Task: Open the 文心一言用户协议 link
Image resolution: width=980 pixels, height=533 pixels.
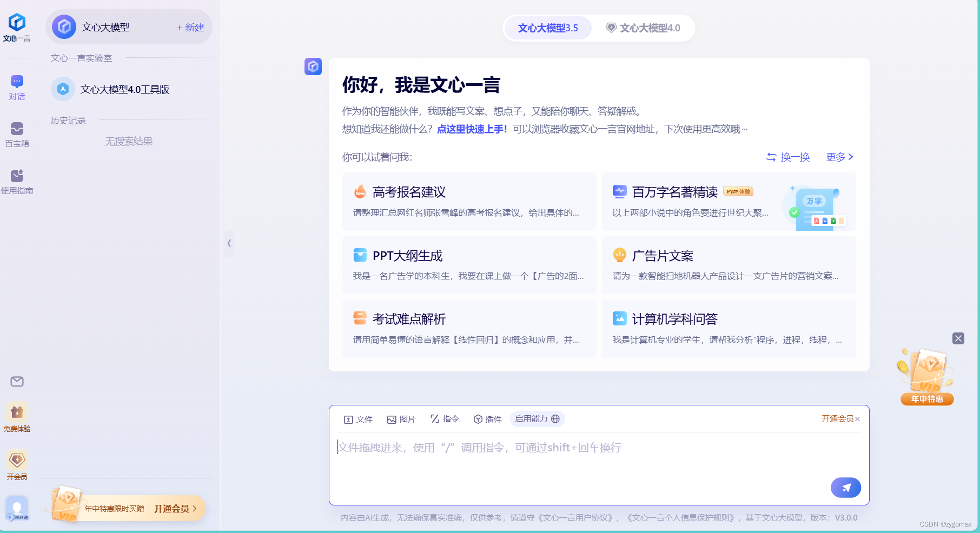Action: tap(577, 518)
